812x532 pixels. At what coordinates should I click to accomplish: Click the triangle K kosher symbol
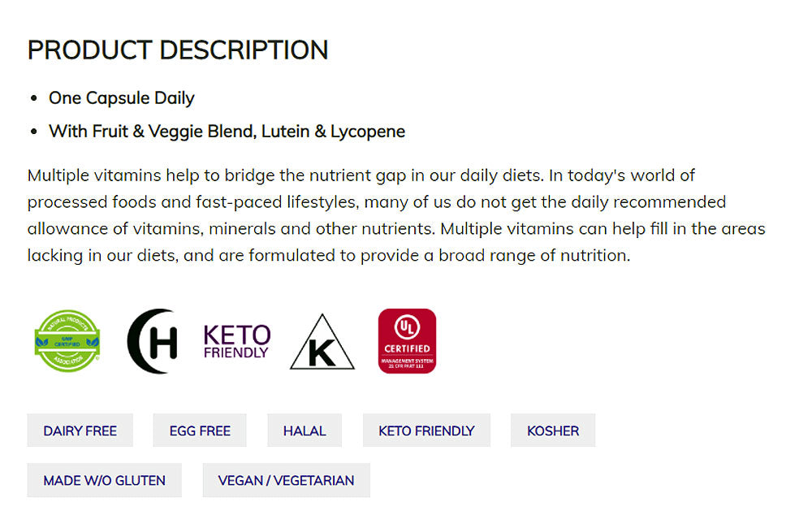[322, 343]
